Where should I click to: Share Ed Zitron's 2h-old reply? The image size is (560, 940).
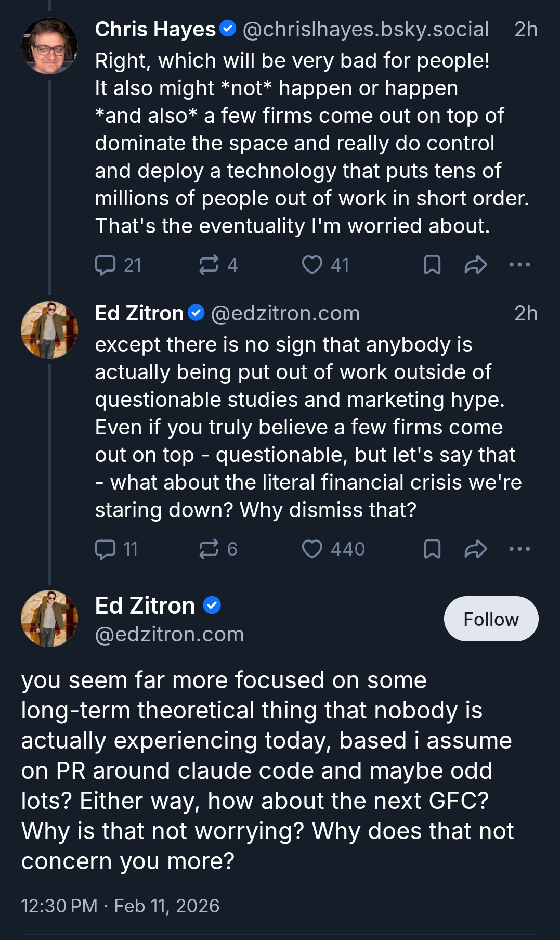coord(475,549)
